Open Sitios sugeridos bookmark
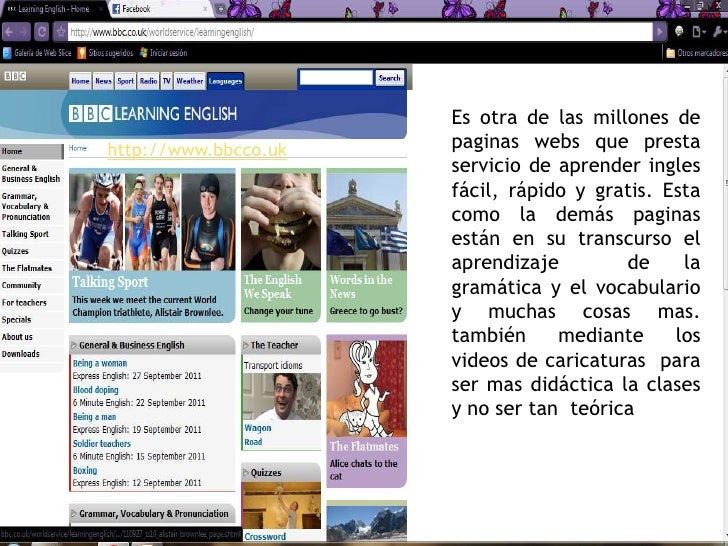 pyautogui.click(x=105, y=53)
